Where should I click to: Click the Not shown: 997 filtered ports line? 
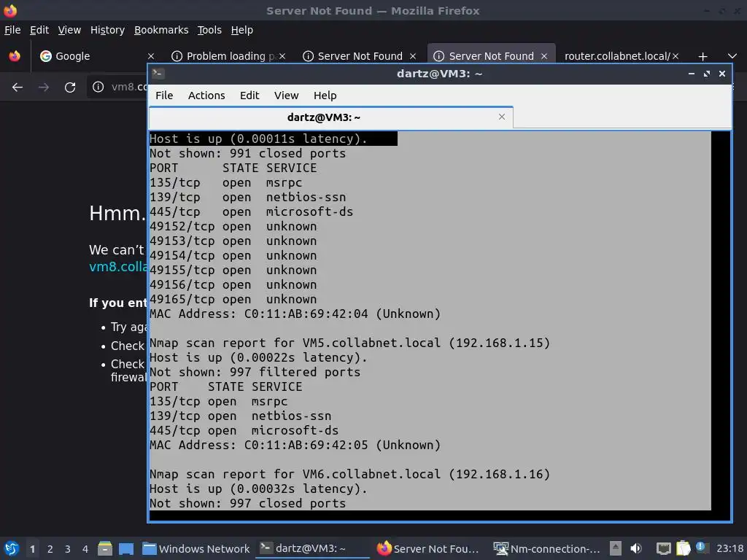[255, 372]
